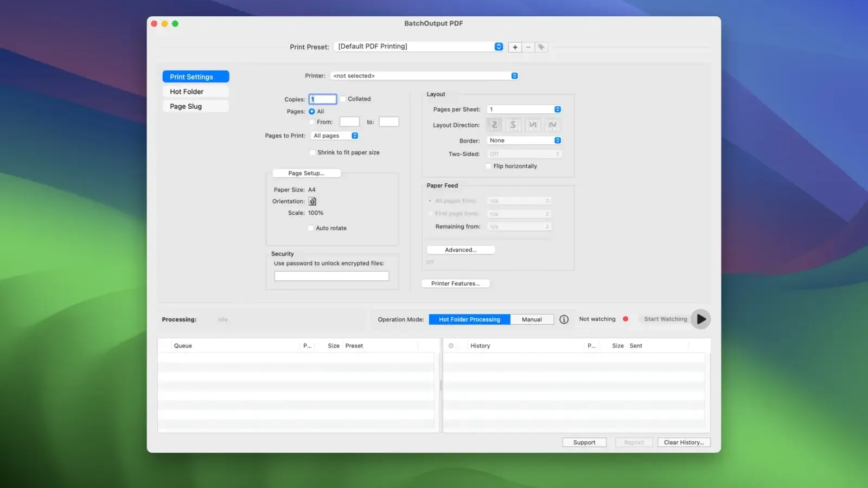
Task: Click the Start Watching play control
Action: 700,319
